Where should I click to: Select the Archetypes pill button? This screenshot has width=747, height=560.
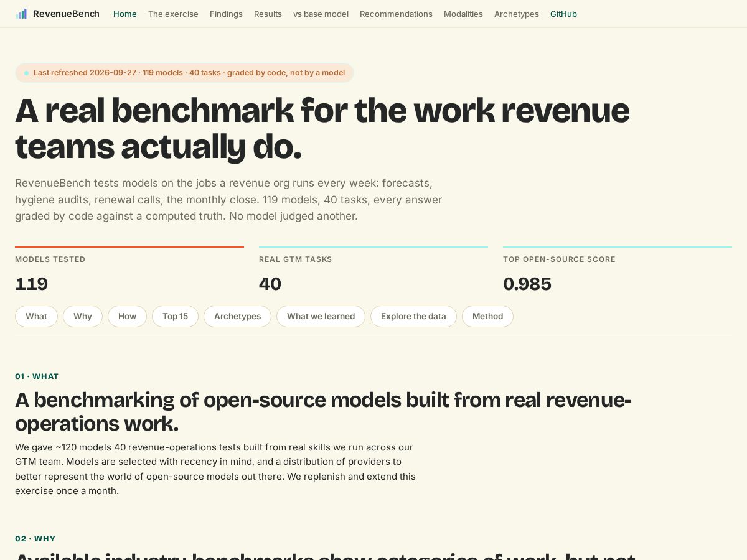pos(237,316)
